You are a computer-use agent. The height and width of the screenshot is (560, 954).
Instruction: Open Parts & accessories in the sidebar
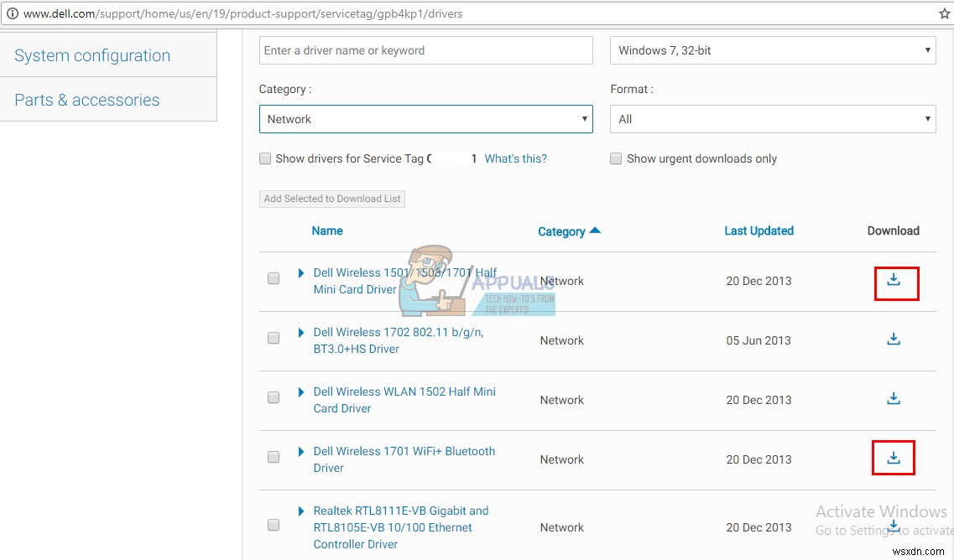click(x=87, y=100)
